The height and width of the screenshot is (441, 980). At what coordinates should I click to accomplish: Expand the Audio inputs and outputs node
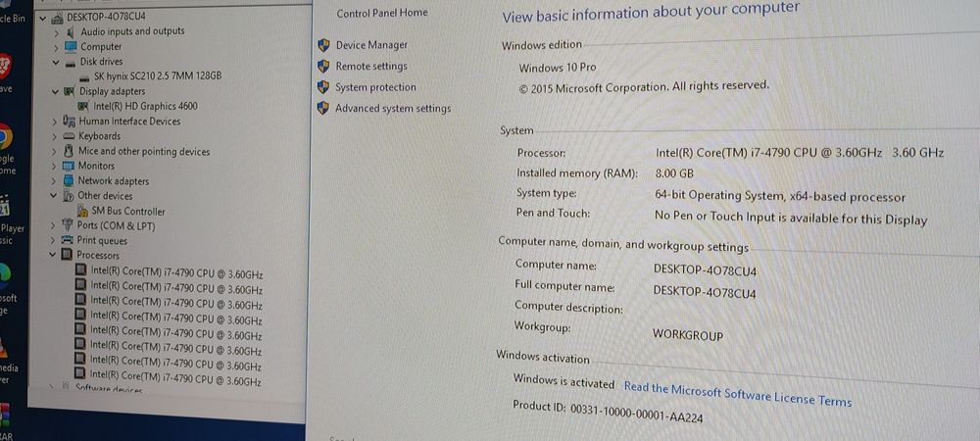(56, 32)
